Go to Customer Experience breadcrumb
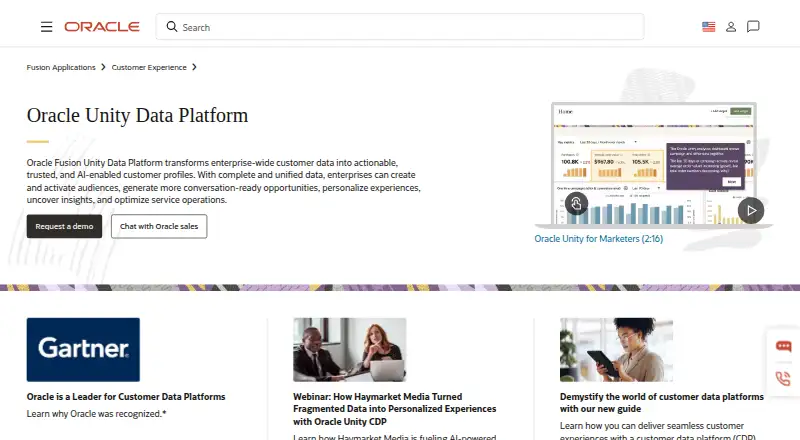Viewport: 800px width, 440px height. tap(149, 67)
